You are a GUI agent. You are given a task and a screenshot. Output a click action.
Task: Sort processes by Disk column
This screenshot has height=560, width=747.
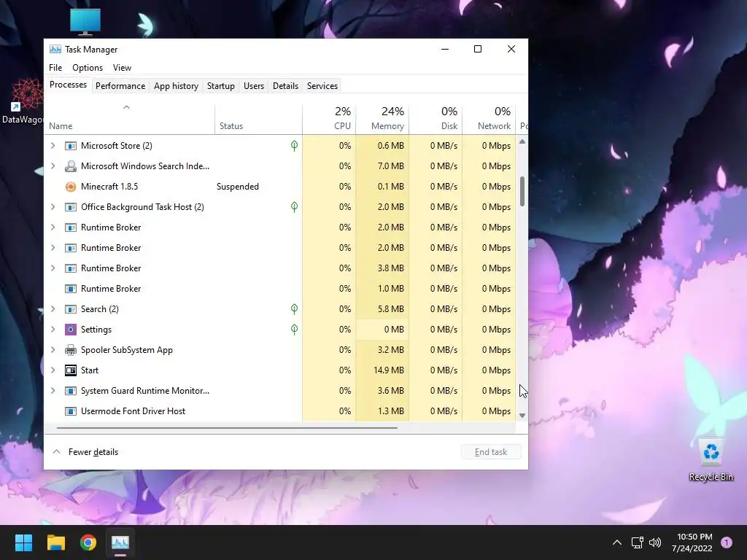pos(436,119)
